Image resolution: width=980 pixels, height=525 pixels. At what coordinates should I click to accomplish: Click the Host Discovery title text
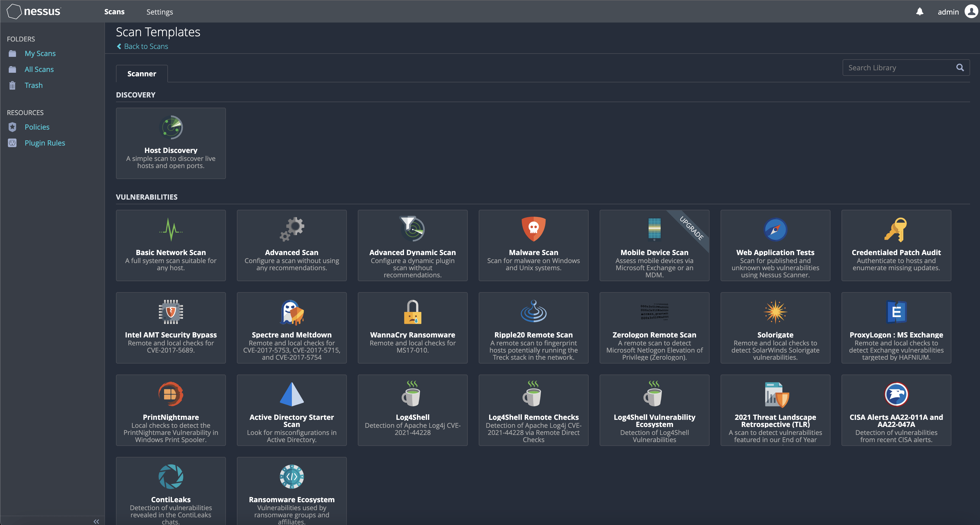171,150
